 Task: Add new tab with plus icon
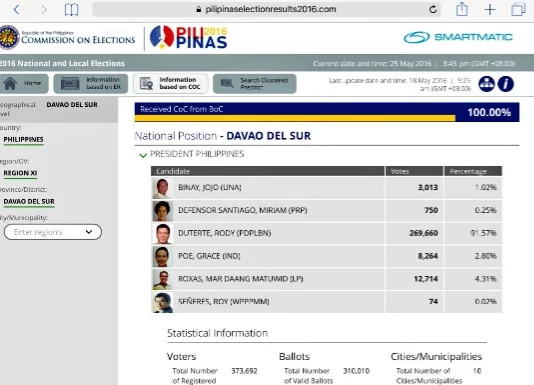coord(490,10)
